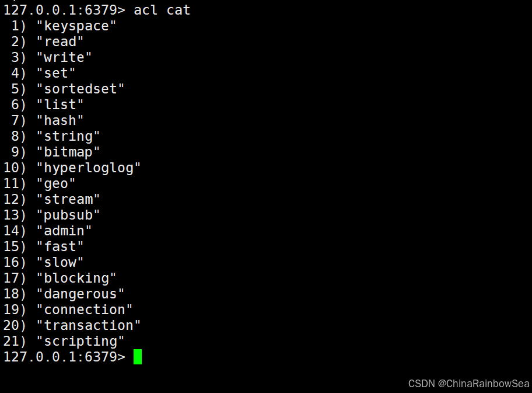Select the "pubsub" category entry
The image size is (532, 393).
(68, 215)
